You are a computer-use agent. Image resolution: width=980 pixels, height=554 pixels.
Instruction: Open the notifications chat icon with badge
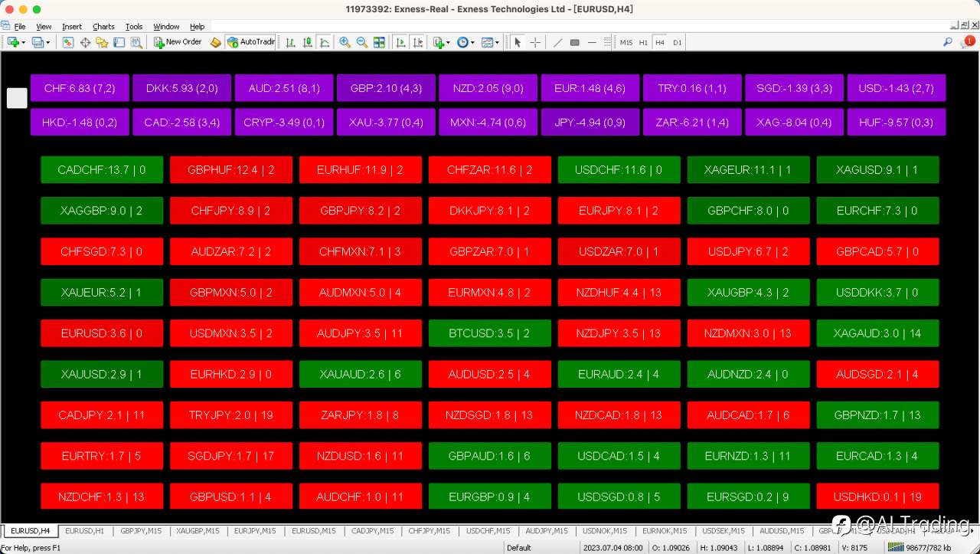coord(968,42)
